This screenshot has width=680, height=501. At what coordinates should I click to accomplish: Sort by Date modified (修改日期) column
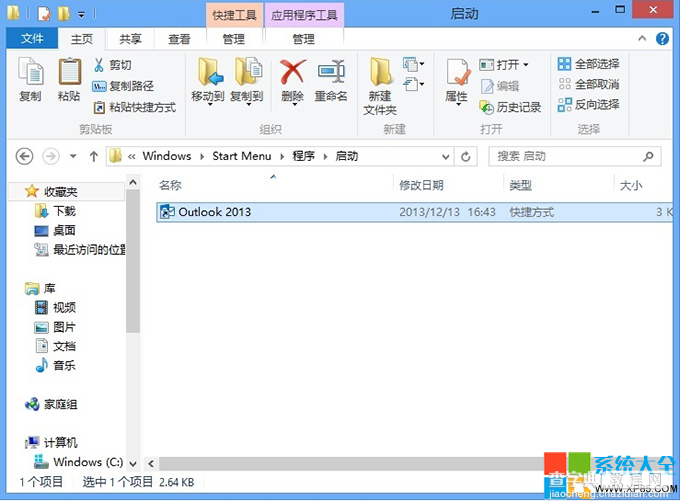point(421,186)
